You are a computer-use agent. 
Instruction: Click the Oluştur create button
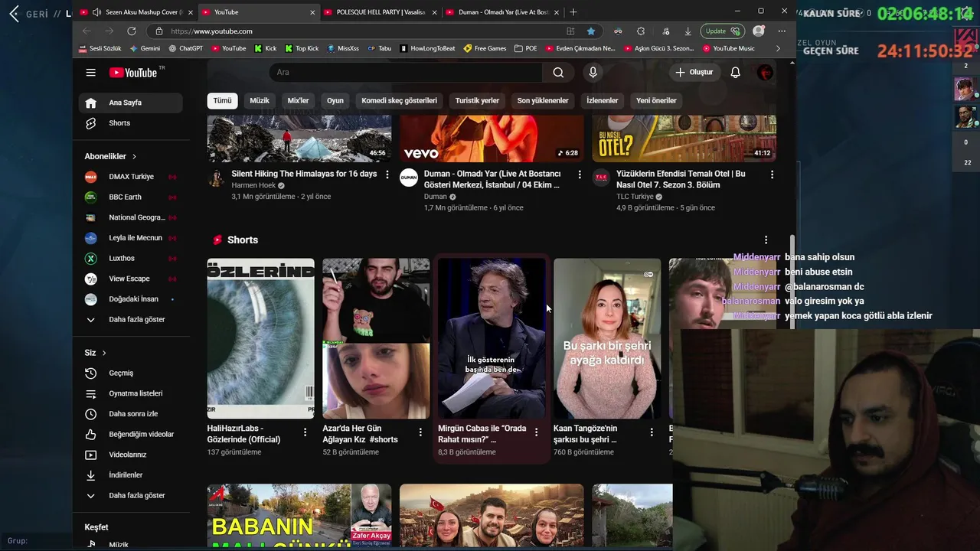pyautogui.click(x=694, y=72)
